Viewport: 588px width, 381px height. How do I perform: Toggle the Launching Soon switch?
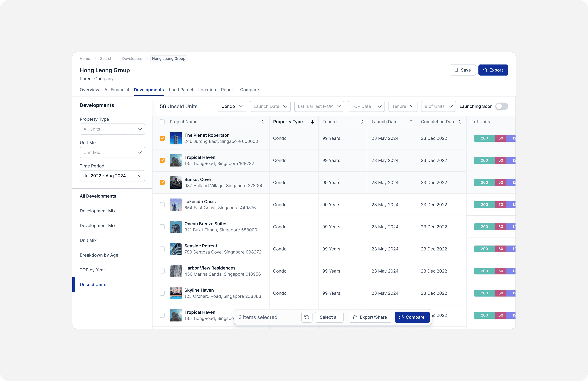(x=502, y=106)
